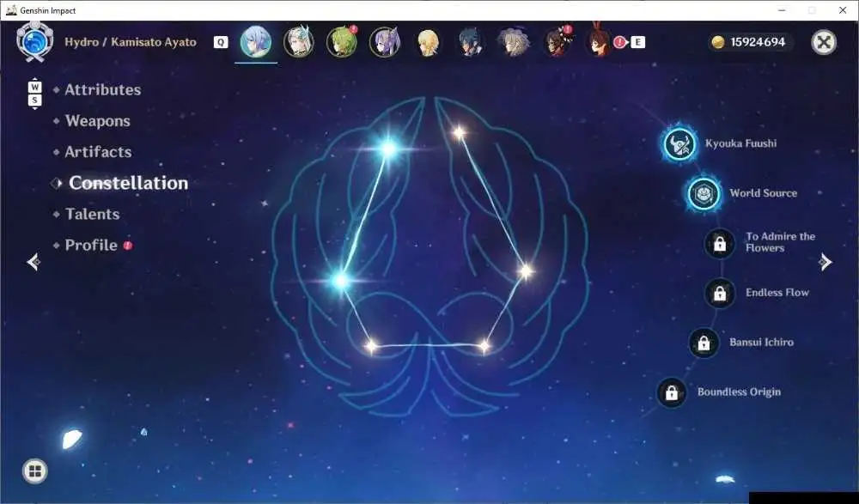
Task: Click the Q key hint button
Action: (221, 42)
